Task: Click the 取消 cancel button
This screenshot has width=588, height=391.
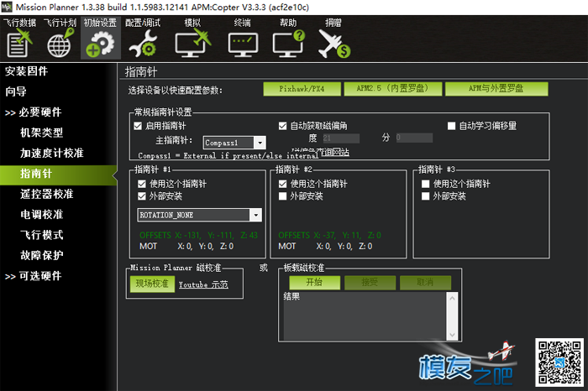Action: pyautogui.click(x=425, y=282)
